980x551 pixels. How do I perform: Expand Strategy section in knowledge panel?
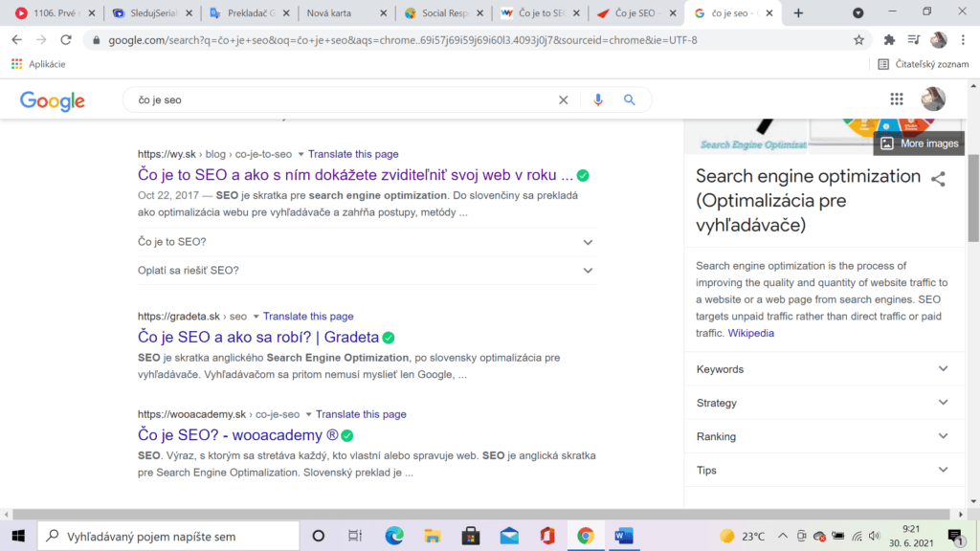tap(822, 403)
